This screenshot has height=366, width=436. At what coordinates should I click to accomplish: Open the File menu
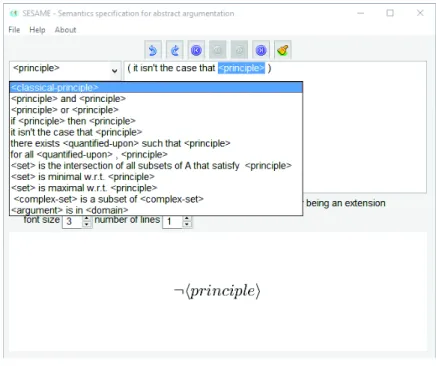pos(14,30)
